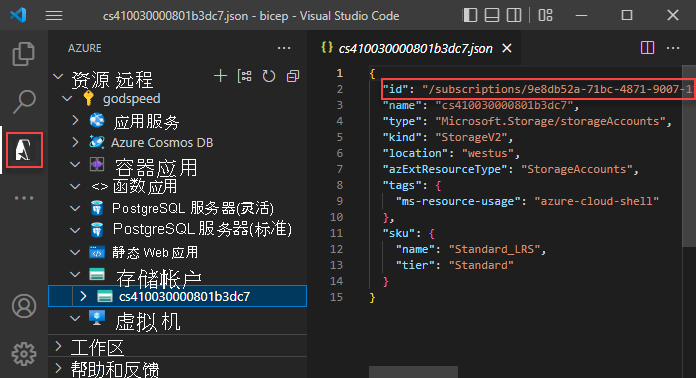Expand the 工作区 section
The image size is (696, 378).
(x=58, y=346)
